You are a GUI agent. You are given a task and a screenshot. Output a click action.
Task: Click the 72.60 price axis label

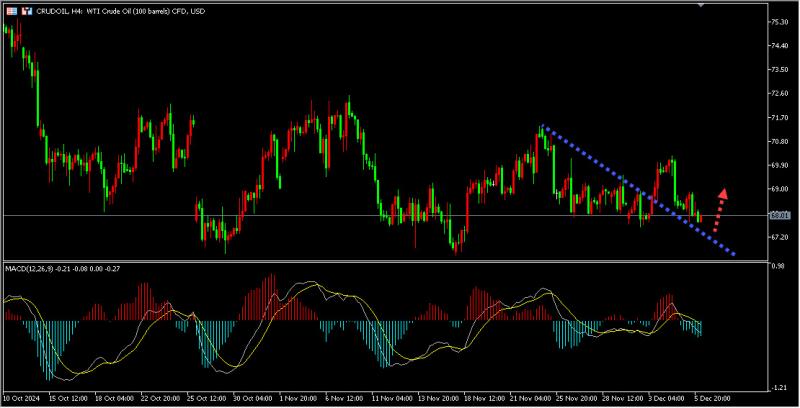click(779, 93)
